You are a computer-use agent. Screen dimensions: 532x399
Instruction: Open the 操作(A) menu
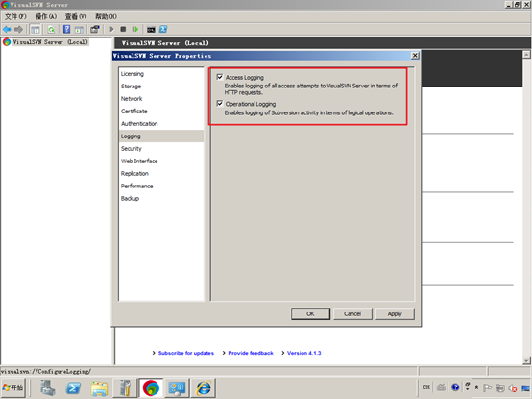click(x=46, y=16)
